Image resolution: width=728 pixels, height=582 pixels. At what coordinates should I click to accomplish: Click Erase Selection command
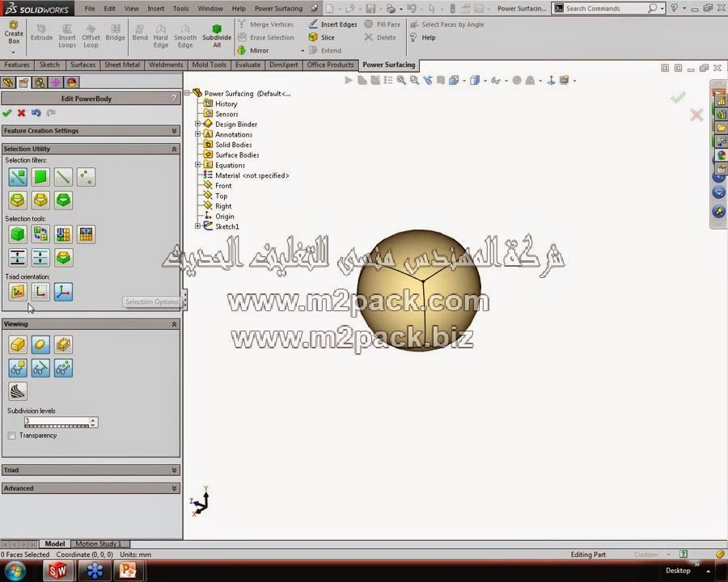click(x=266, y=37)
